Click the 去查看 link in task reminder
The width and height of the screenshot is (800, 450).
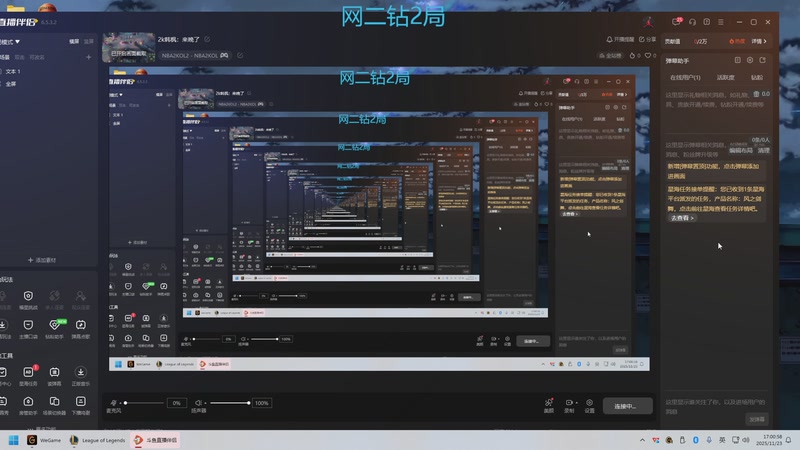682,218
